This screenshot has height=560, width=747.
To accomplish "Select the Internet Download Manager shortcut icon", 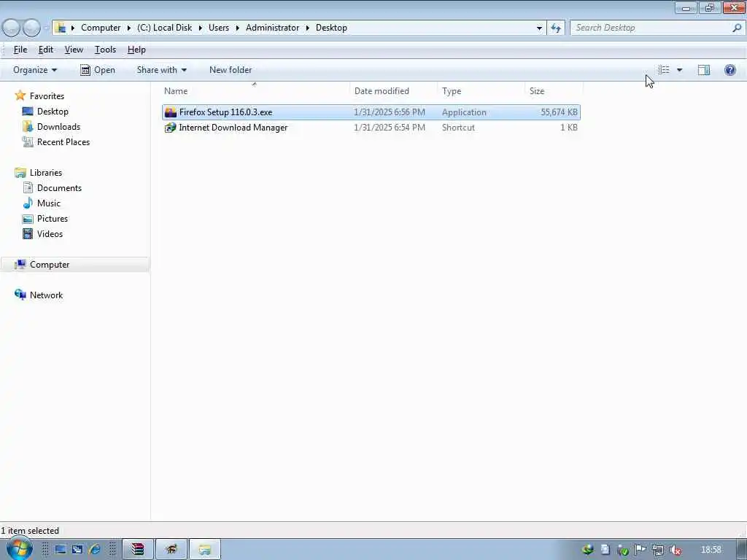I will (x=171, y=128).
